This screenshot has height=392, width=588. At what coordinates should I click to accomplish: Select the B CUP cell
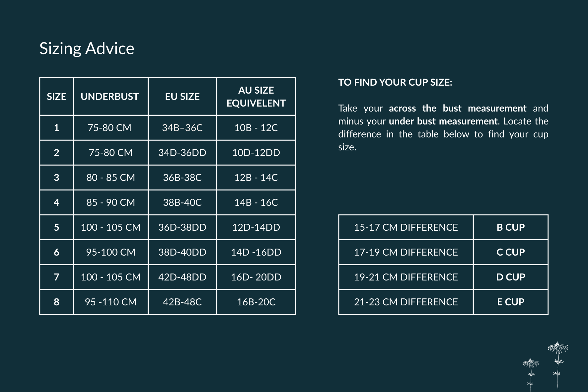pos(511,227)
